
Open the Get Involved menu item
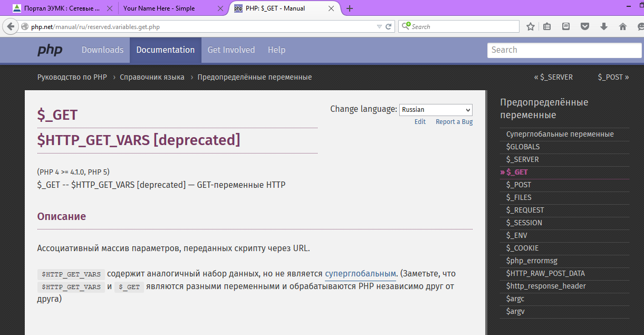click(231, 50)
